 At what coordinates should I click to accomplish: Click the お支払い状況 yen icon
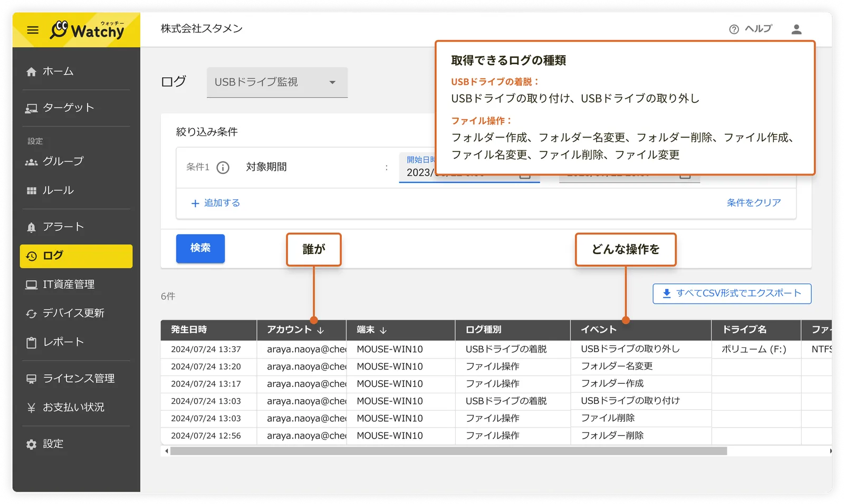click(x=32, y=408)
